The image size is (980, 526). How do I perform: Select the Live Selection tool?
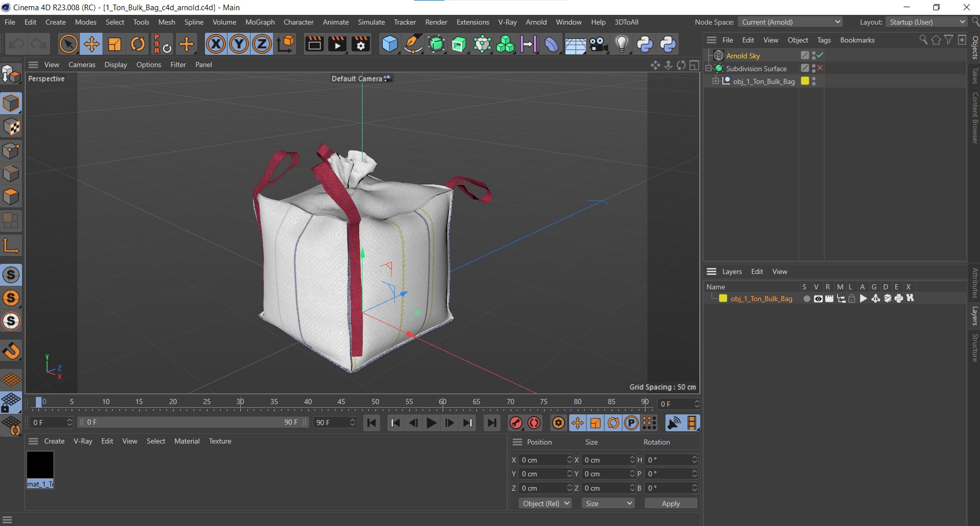68,44
